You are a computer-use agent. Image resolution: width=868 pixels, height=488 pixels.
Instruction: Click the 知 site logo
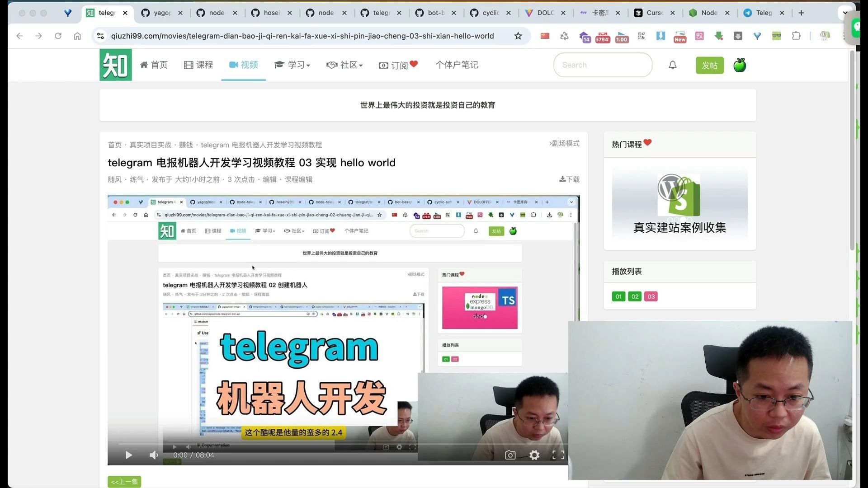click(x=115, y=65)
